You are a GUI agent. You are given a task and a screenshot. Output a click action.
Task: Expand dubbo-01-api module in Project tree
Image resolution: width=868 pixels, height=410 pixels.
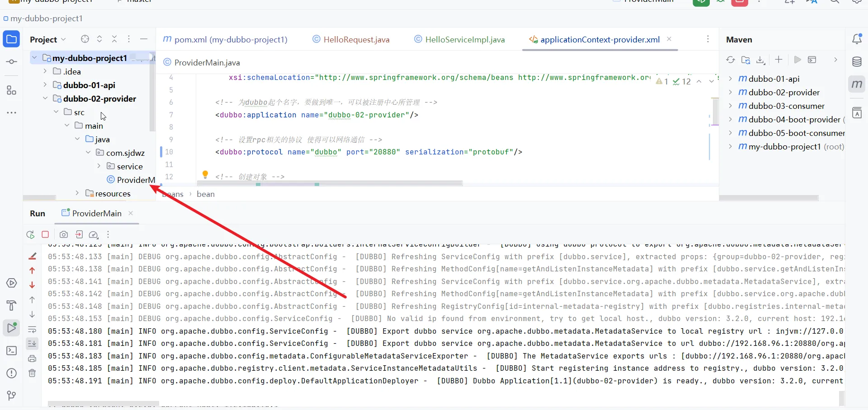45,85
